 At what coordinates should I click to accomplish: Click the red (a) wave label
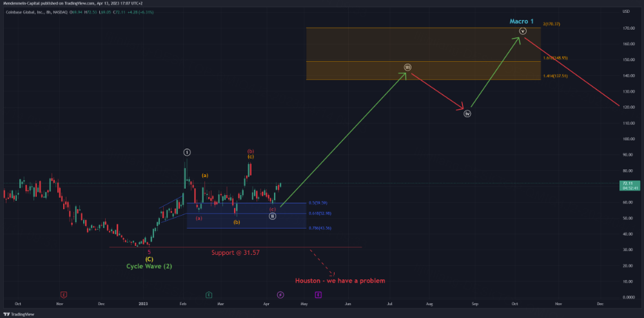click(x=199, y=218)
